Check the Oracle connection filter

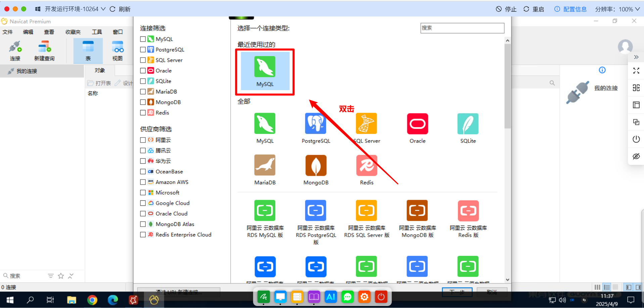pyautogui.click(x=143, y=71)
